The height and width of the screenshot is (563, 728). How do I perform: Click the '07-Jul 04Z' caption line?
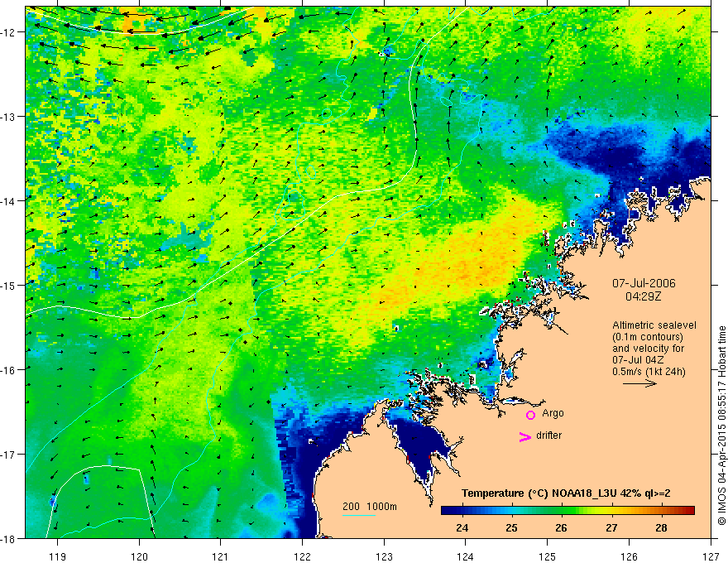pyautogui.click(x=638, y=360)
